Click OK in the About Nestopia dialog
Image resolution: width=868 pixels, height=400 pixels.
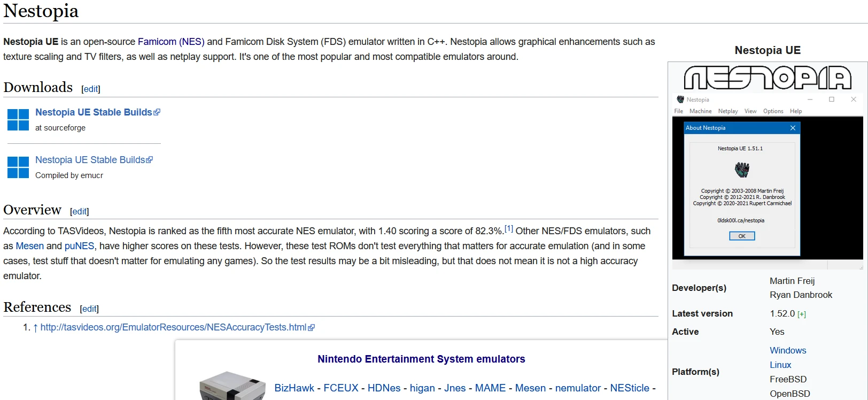(x=742, y=236)
